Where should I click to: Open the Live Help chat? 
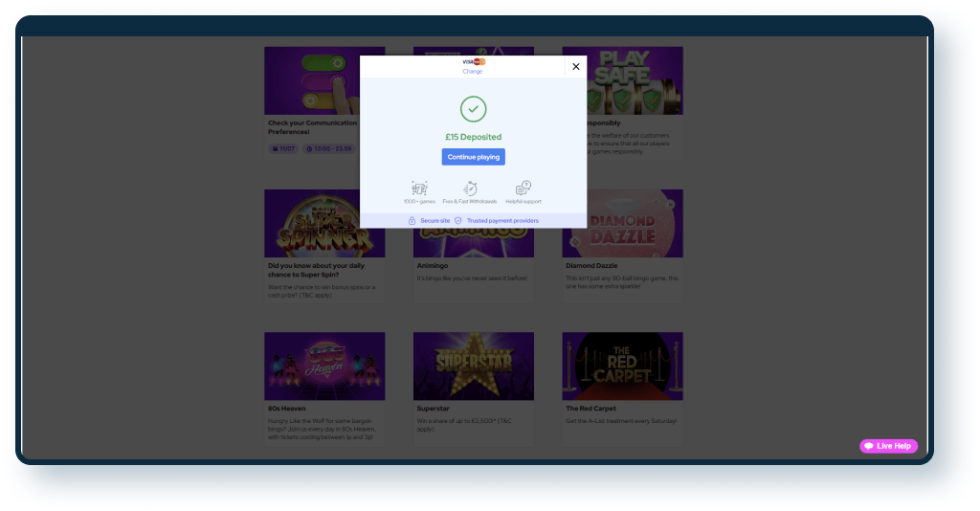[x=888, y=446]
